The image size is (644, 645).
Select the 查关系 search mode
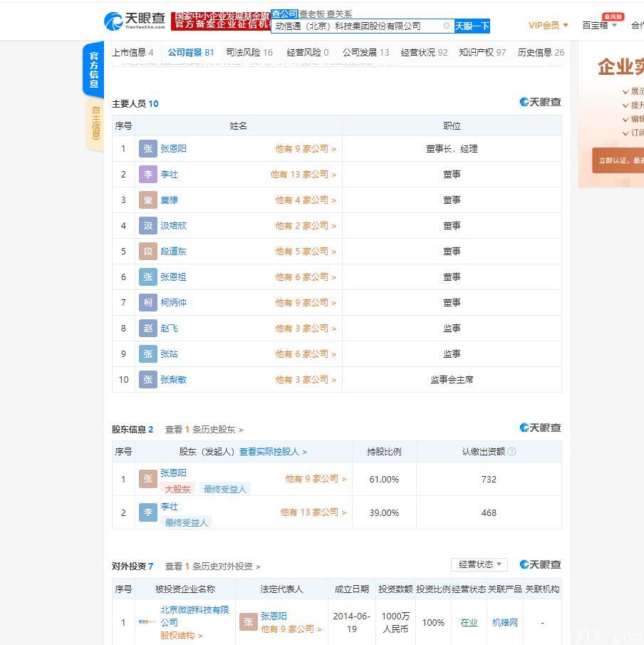[x=339, y=14]
